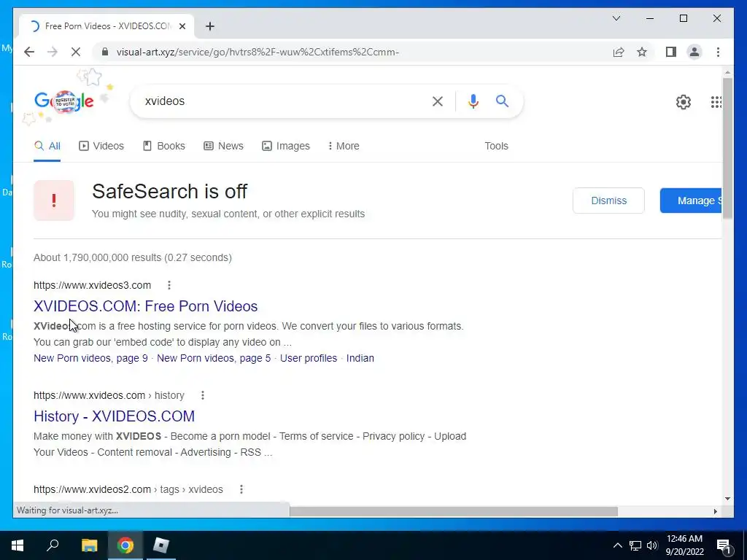Open File Explorer from the taskbar
Image resolution: width=747 pixels, height=560 pixels.
pyautogui.click(x=89, y=545)
